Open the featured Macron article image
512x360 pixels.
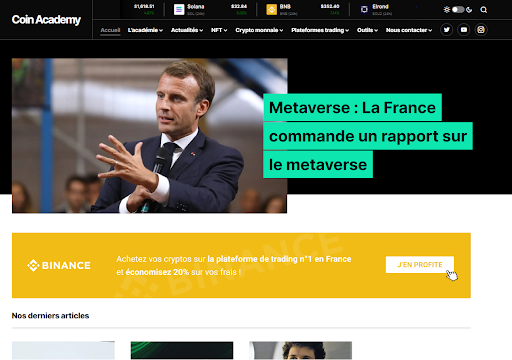pos(149,136)
